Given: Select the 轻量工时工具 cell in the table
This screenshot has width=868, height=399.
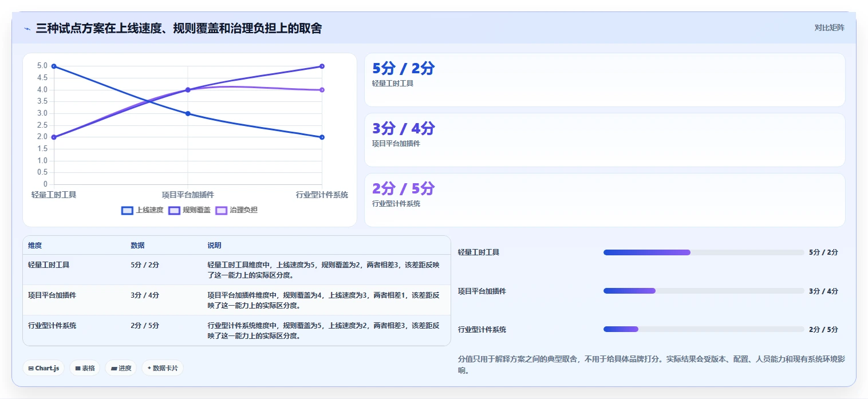Looking at the screenshot, I should [x=49, y=265].
